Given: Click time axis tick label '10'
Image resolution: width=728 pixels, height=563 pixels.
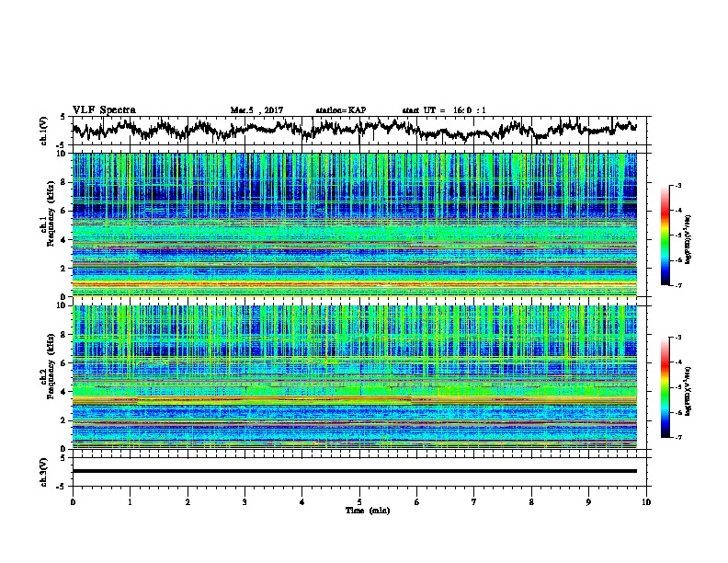Looking at the screenshot, I should [646, 502].
